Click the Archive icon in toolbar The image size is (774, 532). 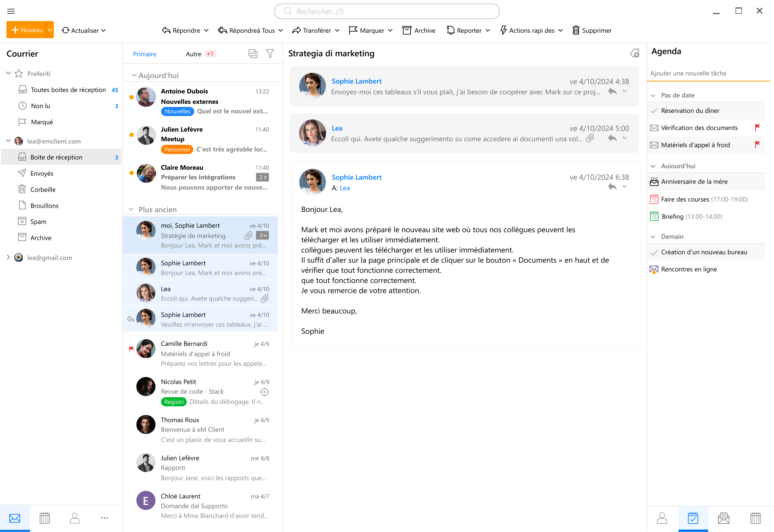(x=407, y=30)
